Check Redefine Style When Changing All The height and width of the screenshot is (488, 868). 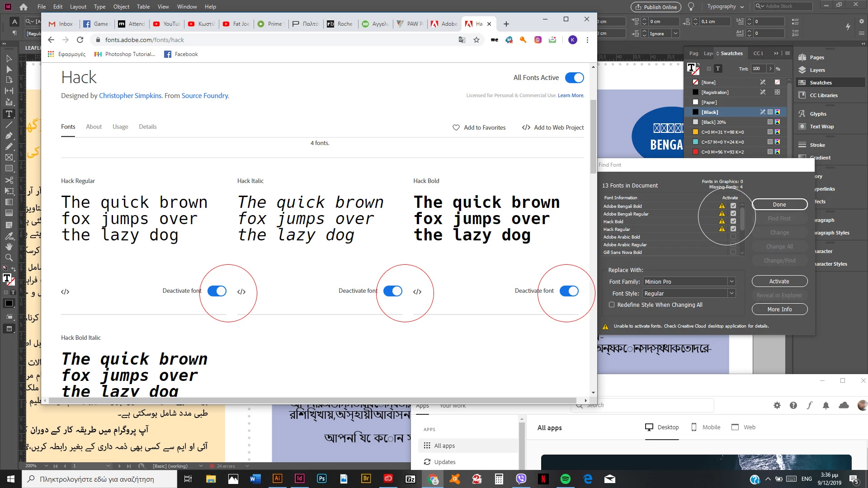click(x=612, y=305)
